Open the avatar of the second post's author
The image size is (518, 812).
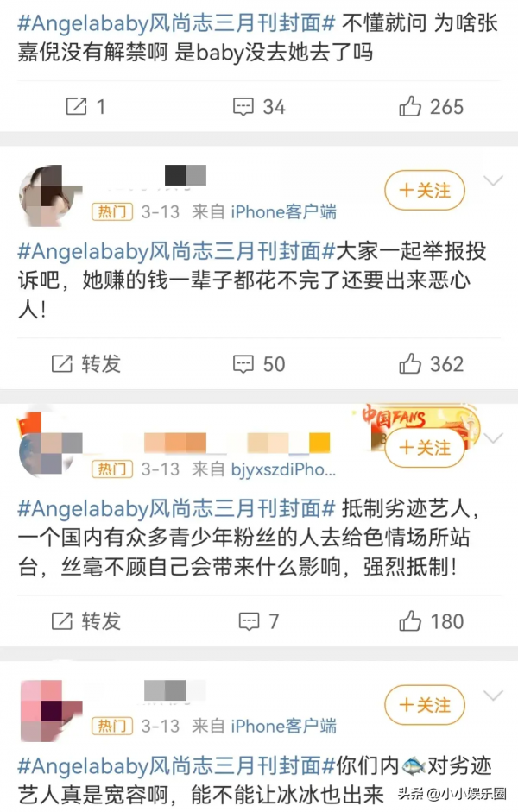(48, 196)
